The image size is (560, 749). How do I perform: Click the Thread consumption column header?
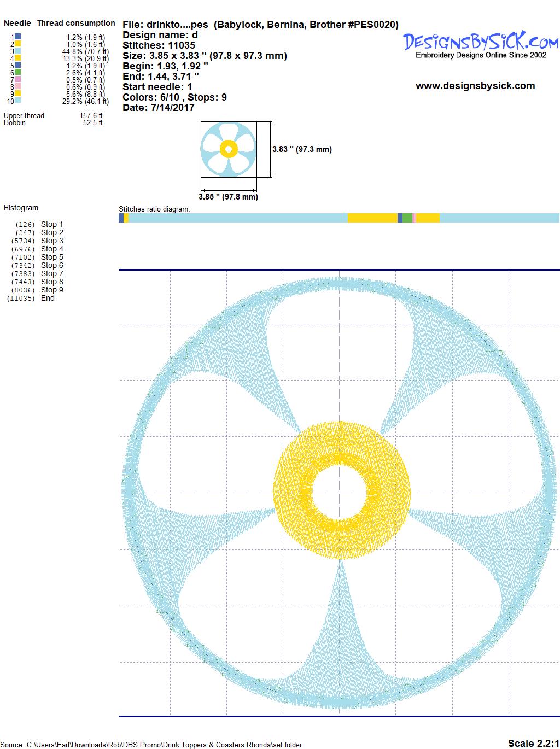76,23
